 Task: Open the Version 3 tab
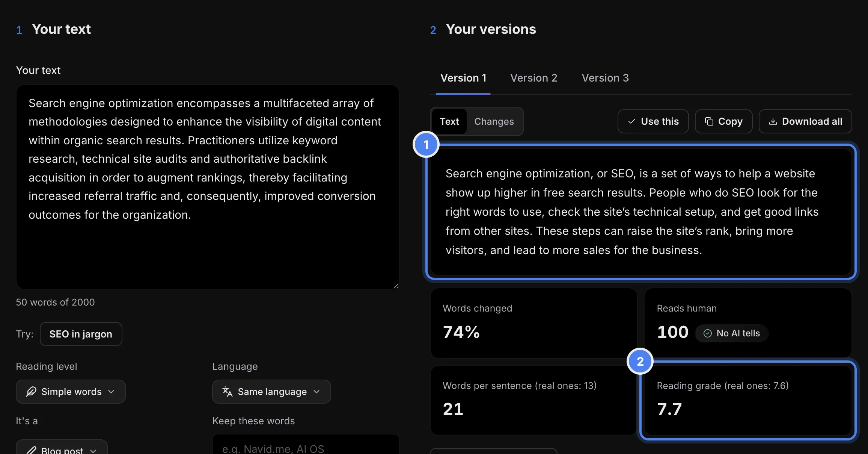pyautogui.click(x=605, y=78)
